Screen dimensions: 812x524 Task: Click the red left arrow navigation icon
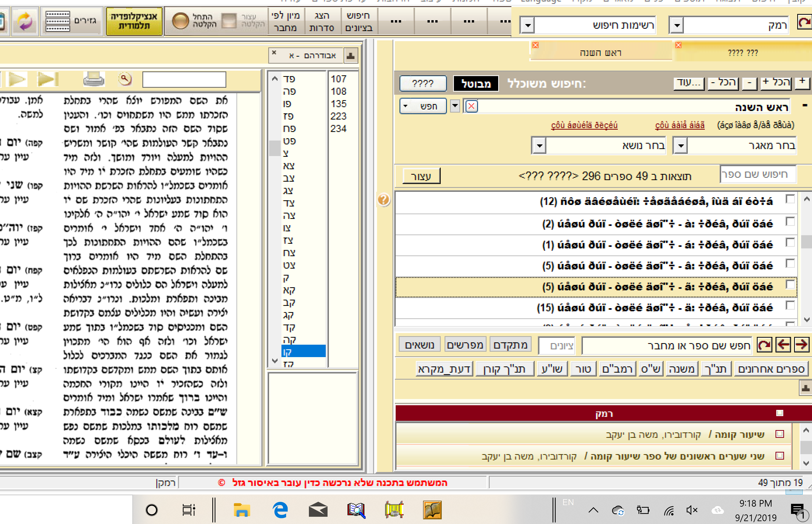click(783, 345)
